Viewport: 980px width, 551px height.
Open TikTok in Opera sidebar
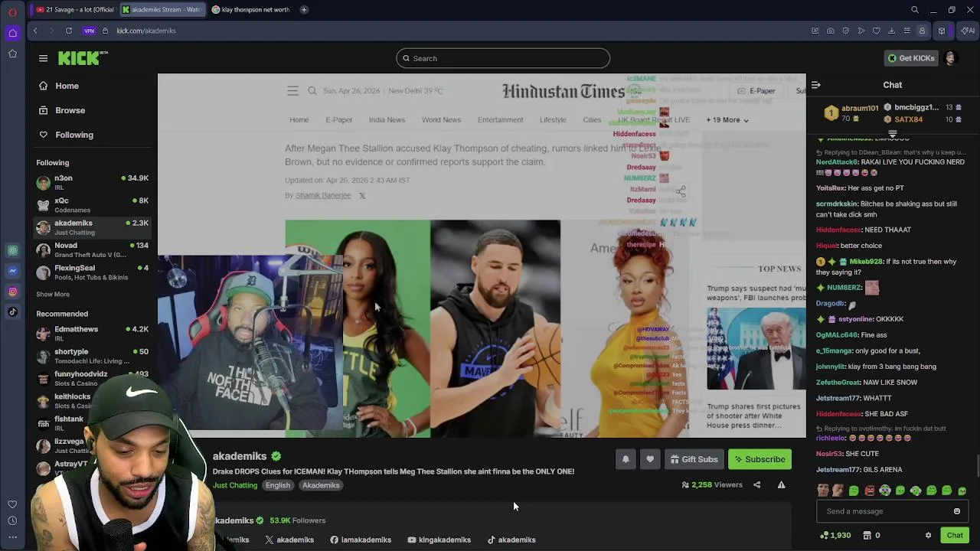point(12,312)
